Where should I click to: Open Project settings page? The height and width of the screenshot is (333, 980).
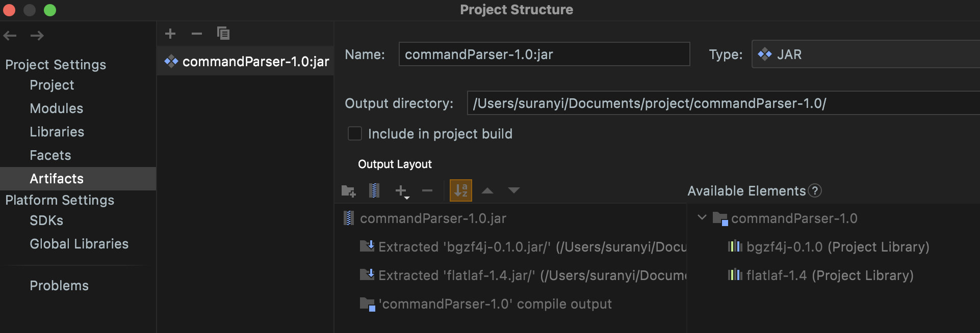[x=52, y=85]
